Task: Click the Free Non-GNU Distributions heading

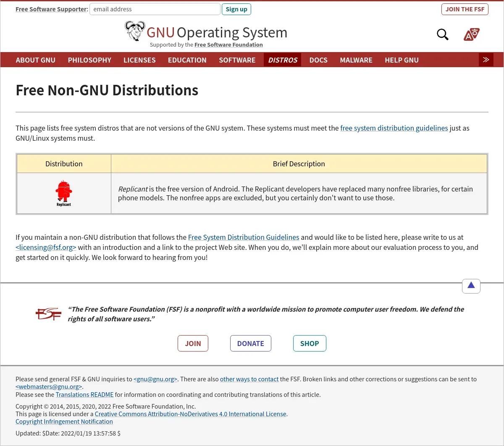Action: [107, 90]
